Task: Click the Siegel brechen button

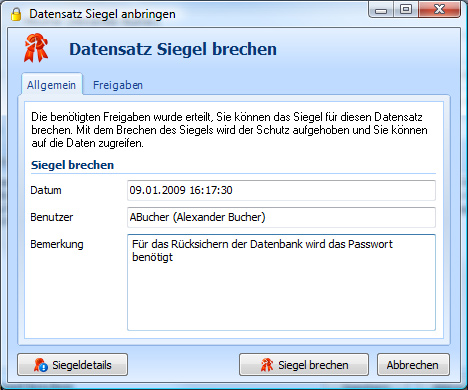Action: [x=304, y=365]
